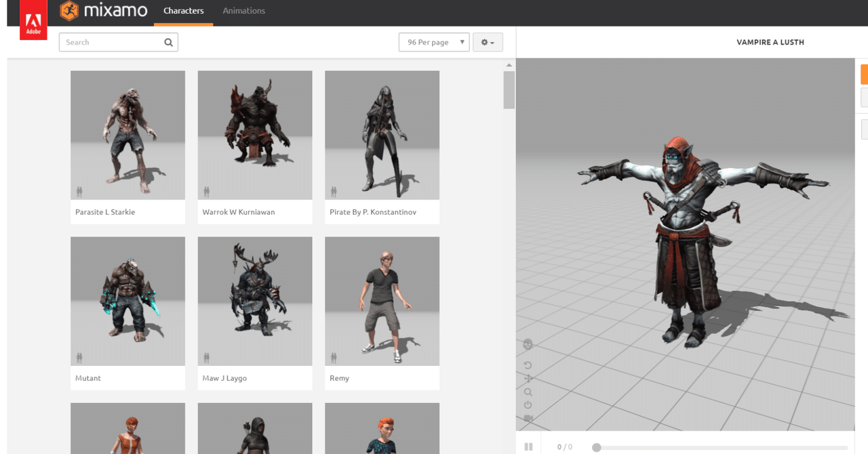The width and height of the screenshot is (868, 454).
Task: Select the Pirate By P. Konstantinov thumbnail
Action: [x=382, y=135]
